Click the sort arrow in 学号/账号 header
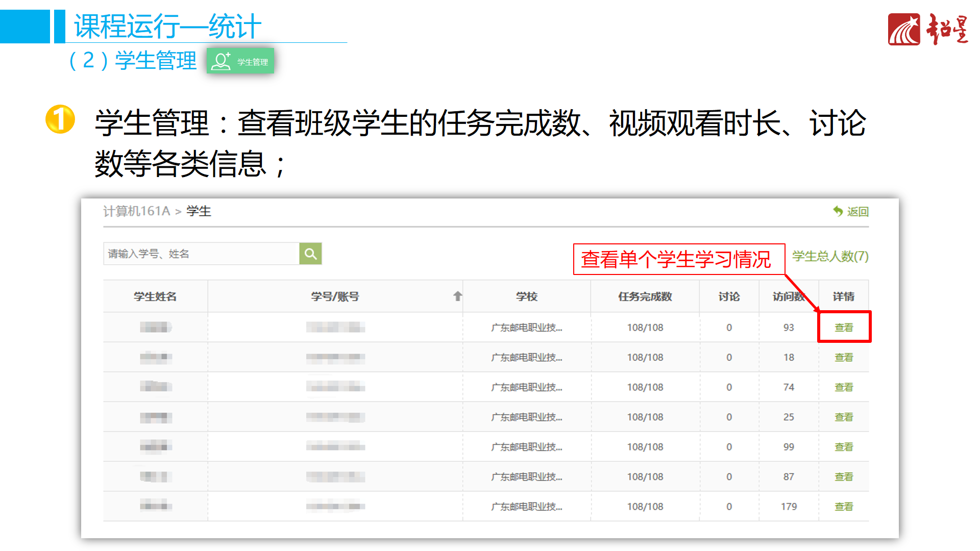This screenshot has width=980, height=551. pos(457,296)
